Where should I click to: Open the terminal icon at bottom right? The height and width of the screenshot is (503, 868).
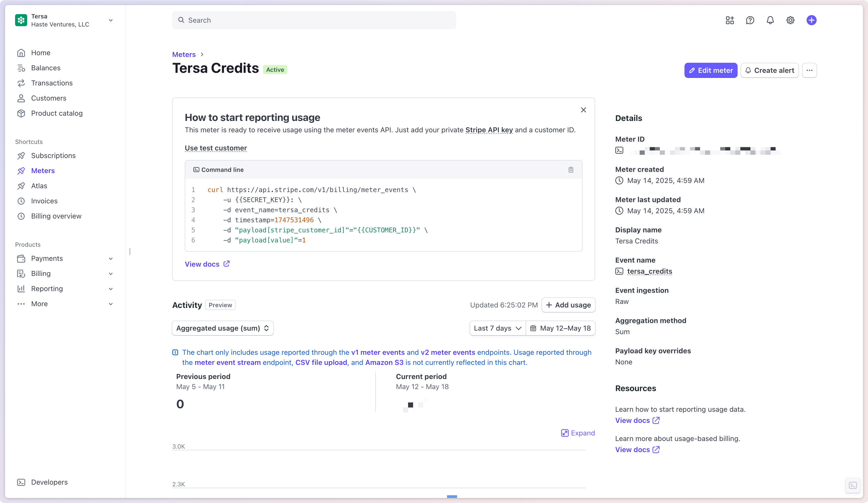tap(853, 485)
